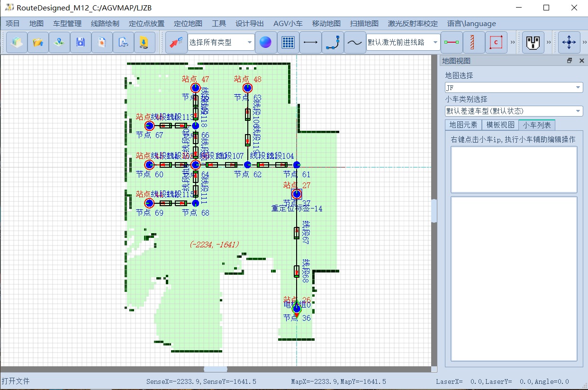
Task: Select station node 站点 47 on map
Action: (x=195, y=88)
